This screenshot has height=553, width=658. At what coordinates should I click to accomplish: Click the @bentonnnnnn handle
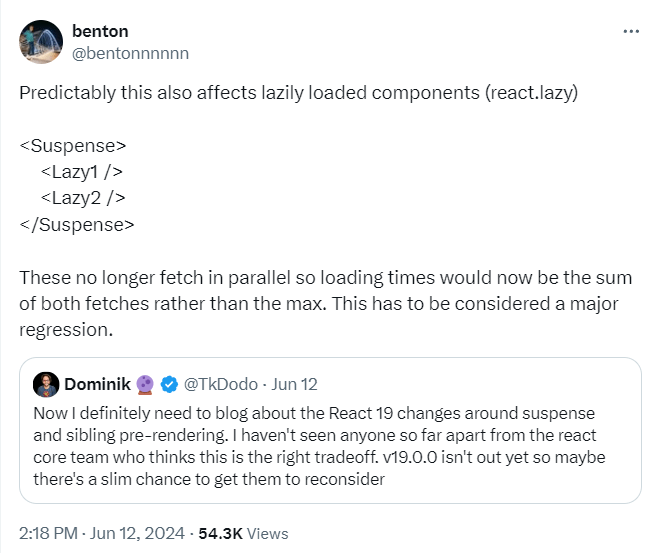click(x=130, y=52)
